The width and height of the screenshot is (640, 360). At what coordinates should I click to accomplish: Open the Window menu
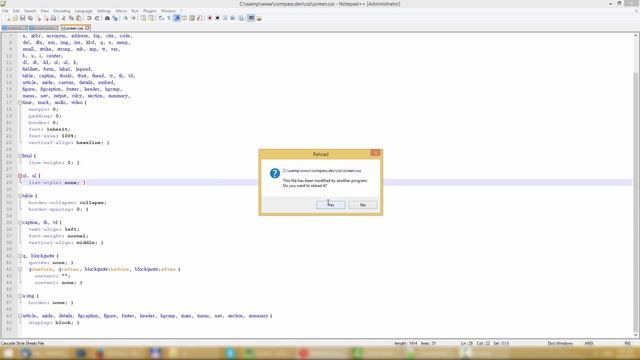[168, 11]
